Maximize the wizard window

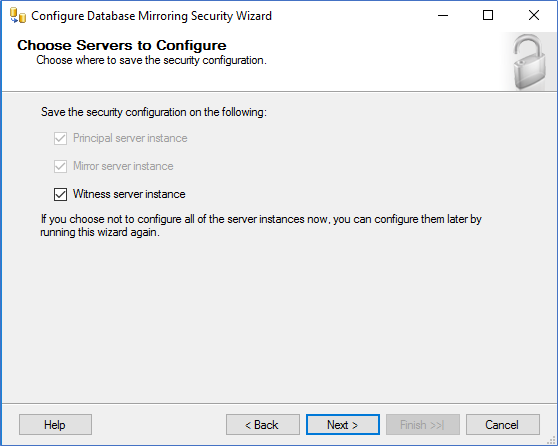tap(488, 15)
